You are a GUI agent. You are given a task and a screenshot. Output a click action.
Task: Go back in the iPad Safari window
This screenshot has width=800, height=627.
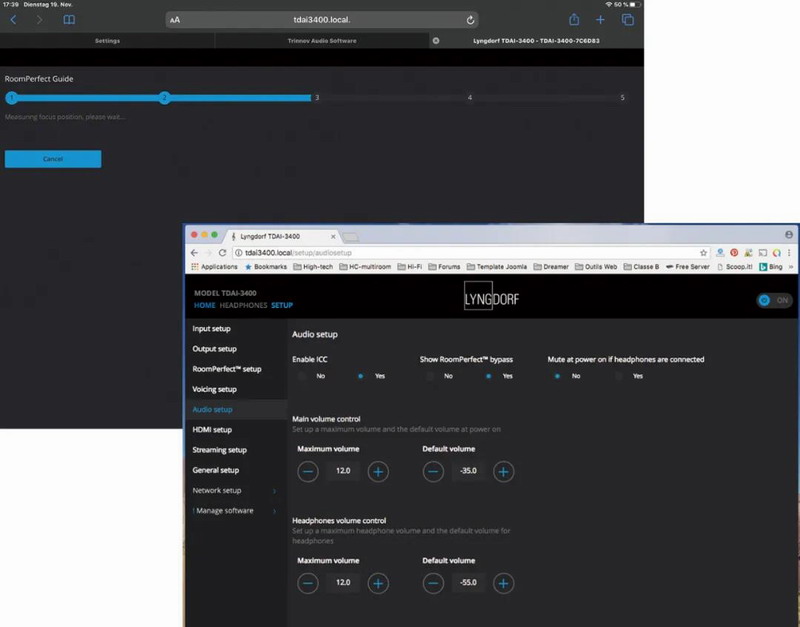[14, 20]
